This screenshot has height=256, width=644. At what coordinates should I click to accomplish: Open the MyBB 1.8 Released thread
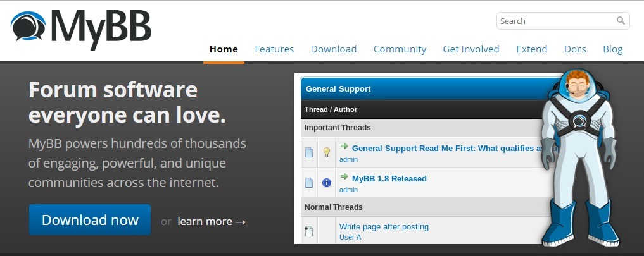click(389, 178)
